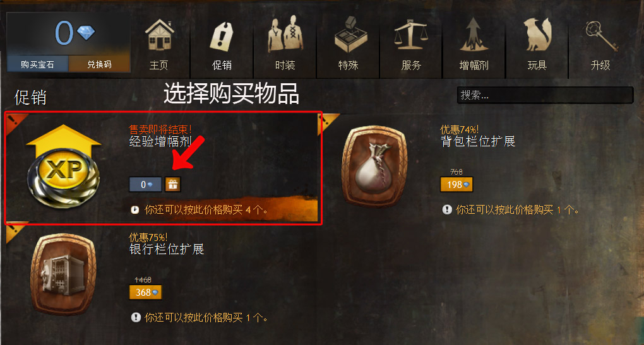Open the 特殊 special box icon

click(x=349, y=35)
